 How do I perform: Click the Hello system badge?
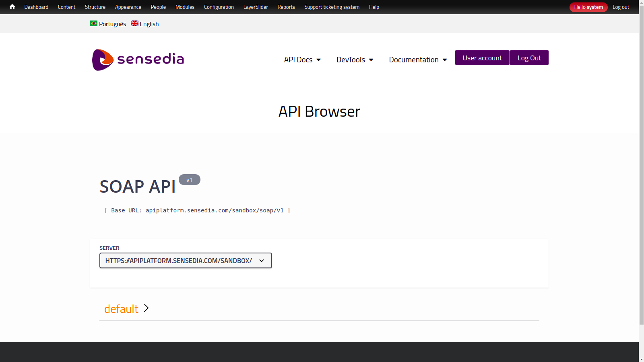588,7
